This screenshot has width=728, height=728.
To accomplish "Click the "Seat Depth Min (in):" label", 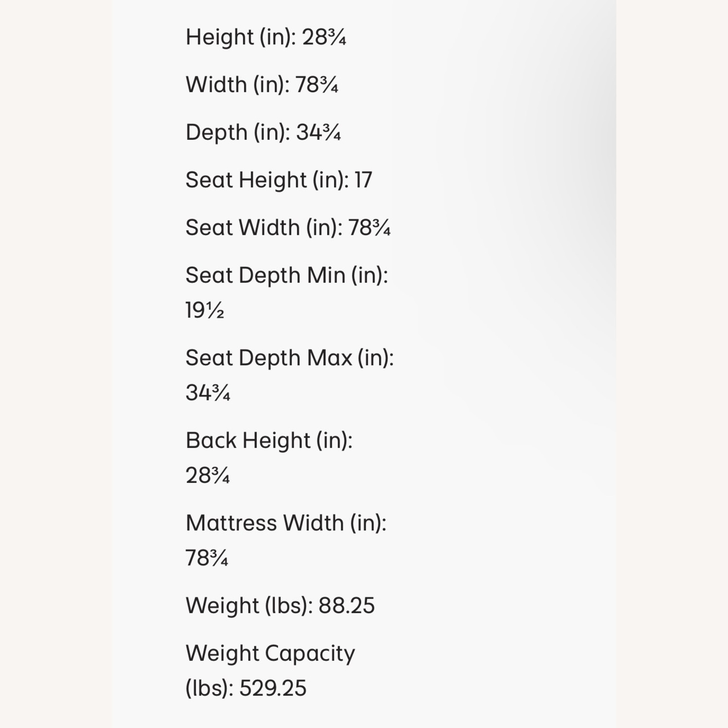I will tap(287, 275).
